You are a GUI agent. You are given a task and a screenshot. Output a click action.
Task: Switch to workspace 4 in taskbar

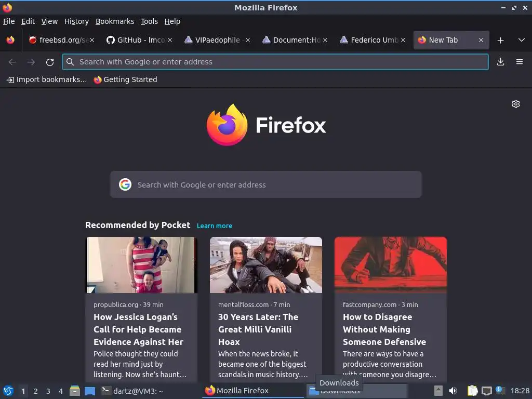point(61,391)
